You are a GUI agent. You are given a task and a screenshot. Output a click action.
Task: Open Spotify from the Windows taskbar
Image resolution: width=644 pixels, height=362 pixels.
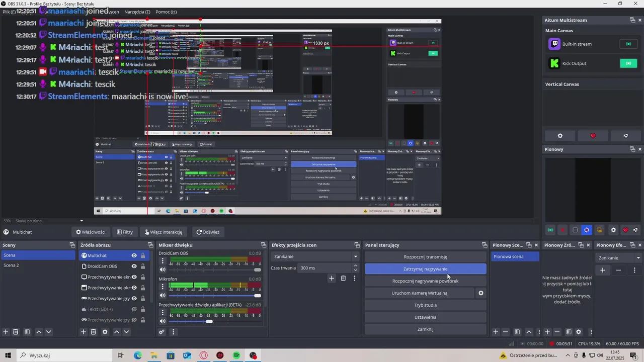(x=236, y=355)
